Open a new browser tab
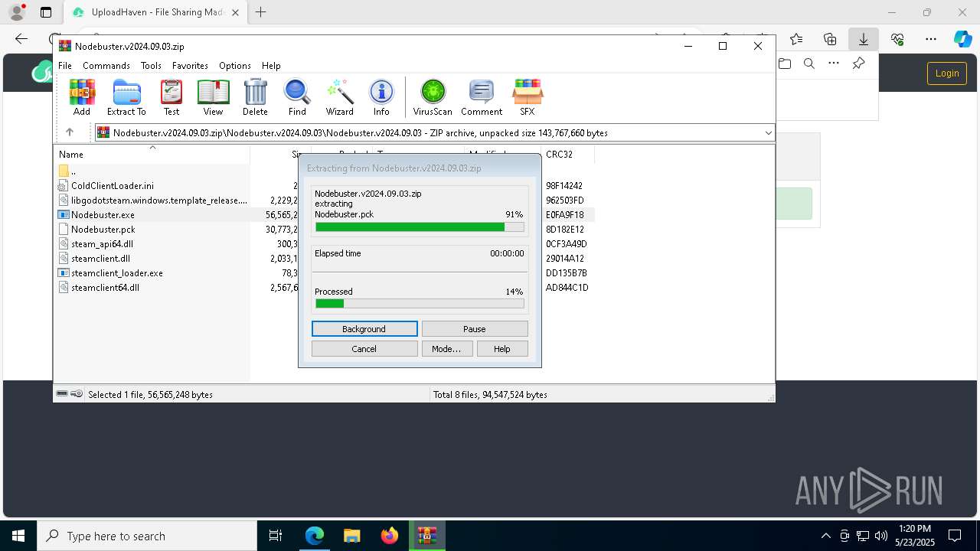980x551 pixels. [261, 12]
